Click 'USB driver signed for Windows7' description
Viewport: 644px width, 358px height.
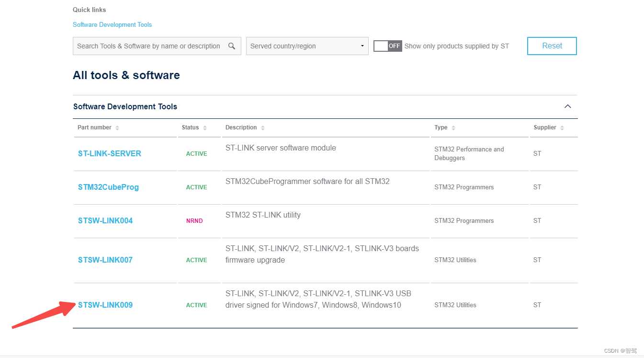(x=318, y=300)
